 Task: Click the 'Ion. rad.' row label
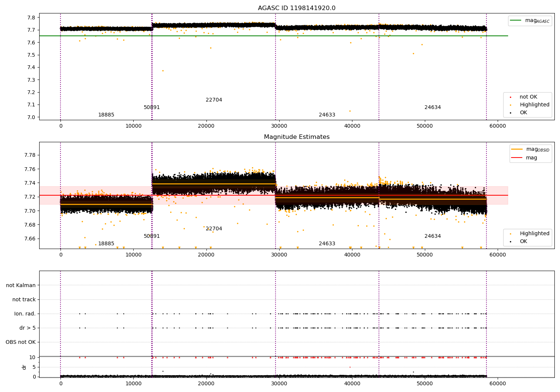pyautogui.click(x=25, y=314)
